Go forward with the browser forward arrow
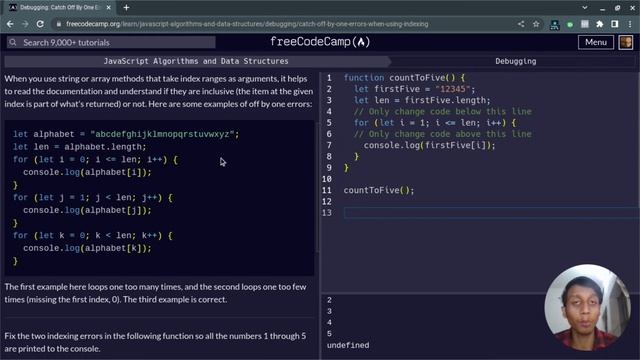 [x=25, y=24]
